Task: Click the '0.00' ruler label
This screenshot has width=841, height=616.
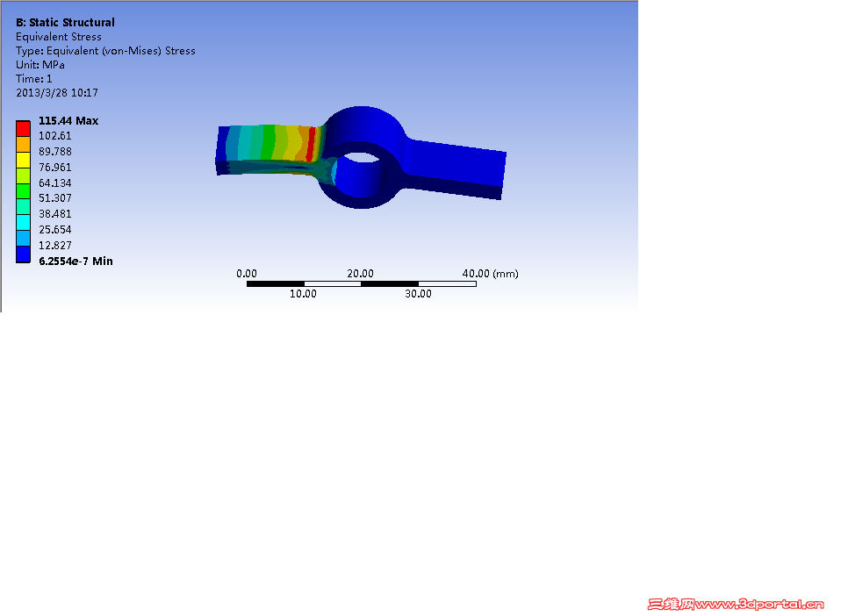Action: click(246, 274)
